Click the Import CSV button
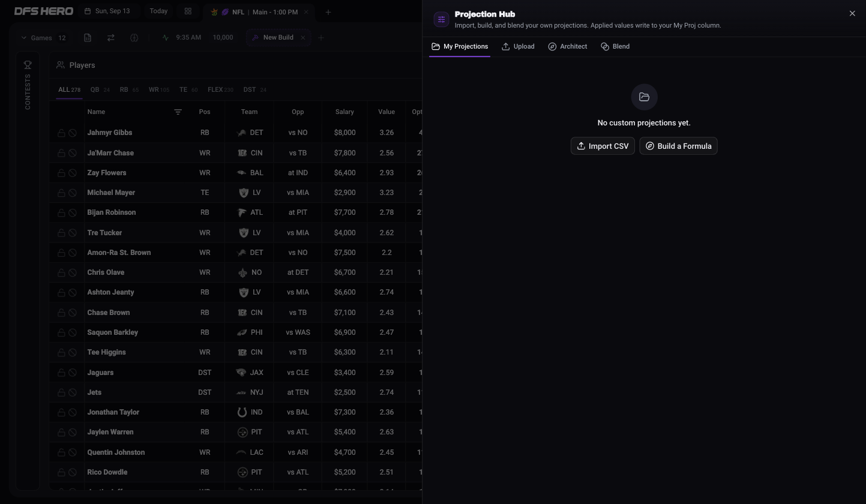This screenshot has width=866, height=504. point(603,146)
